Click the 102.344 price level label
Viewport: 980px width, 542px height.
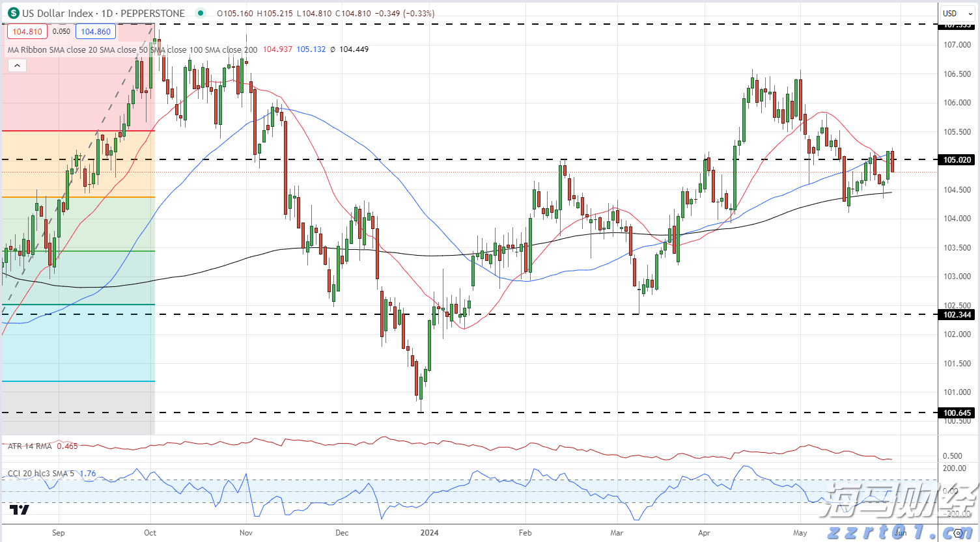[957, 315]
